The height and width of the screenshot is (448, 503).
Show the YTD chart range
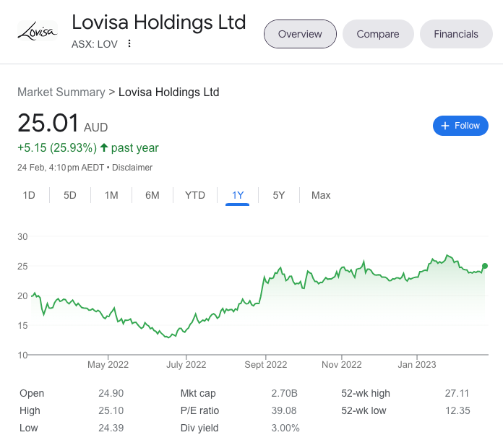tap(195, 195)
